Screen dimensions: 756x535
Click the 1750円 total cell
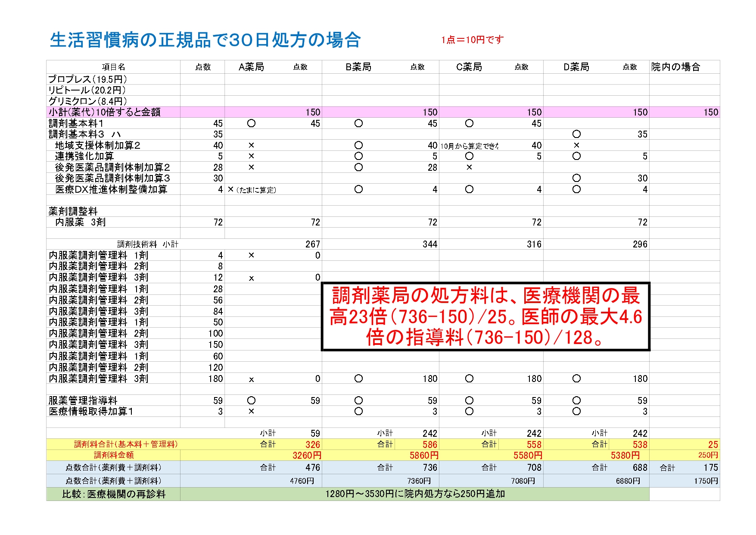click(706, 481)
